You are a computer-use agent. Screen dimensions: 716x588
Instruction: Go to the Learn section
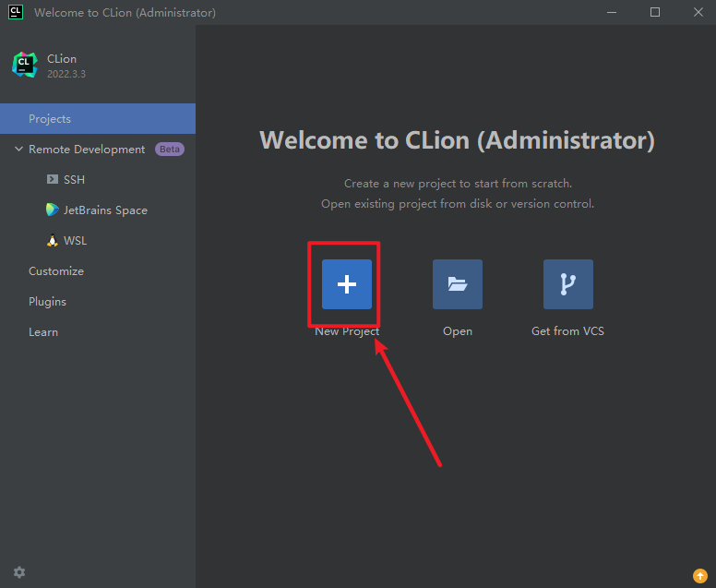point(43,332)
